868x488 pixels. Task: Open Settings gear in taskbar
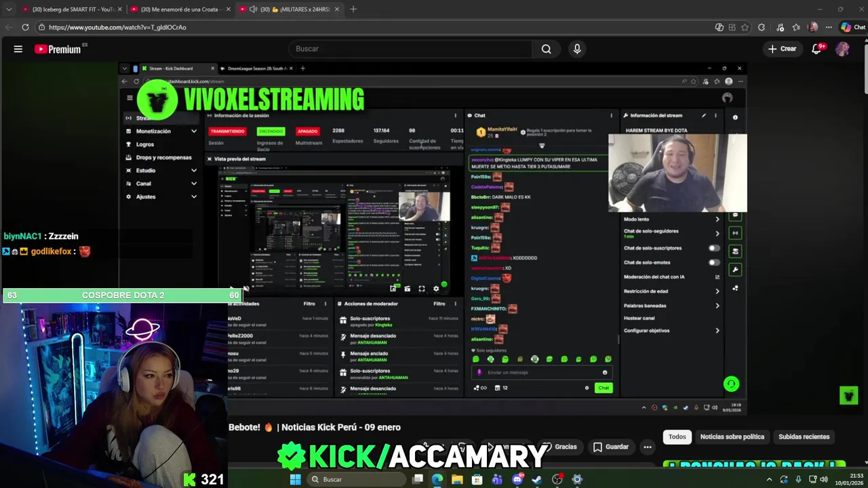click(577, 479)
